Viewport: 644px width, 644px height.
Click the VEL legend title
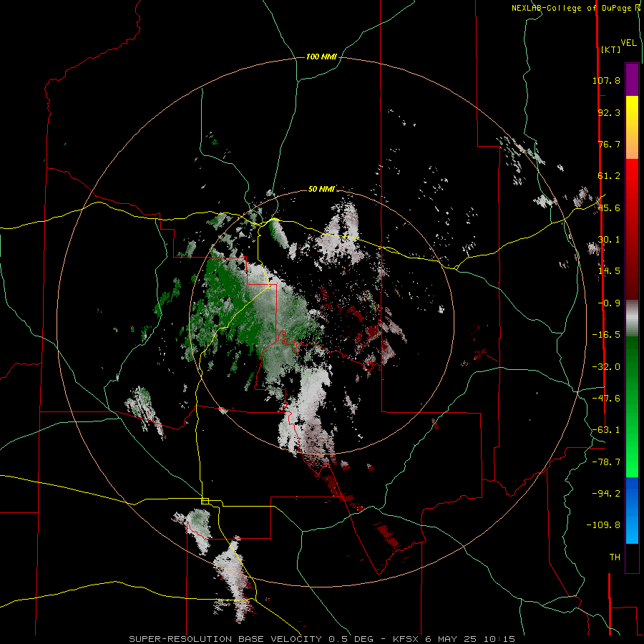click(628, 43)
